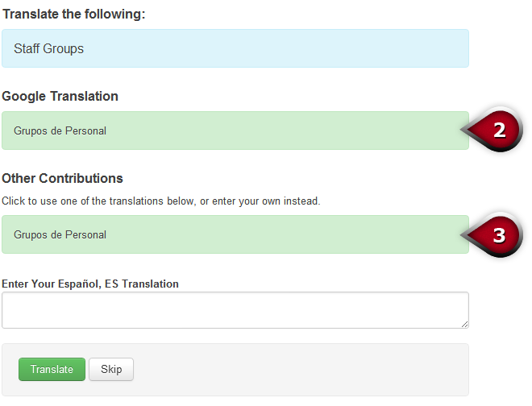Click the green Translate button
Image resolution: width=532 pixels, height=406 pixels.
(x=52, y=370)
